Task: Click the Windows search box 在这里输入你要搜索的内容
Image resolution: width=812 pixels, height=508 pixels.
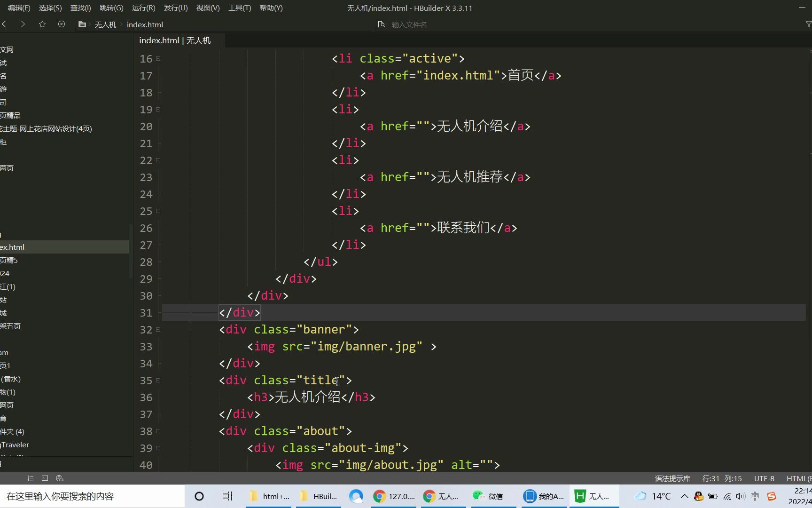Action: click(x=92, y=496)
